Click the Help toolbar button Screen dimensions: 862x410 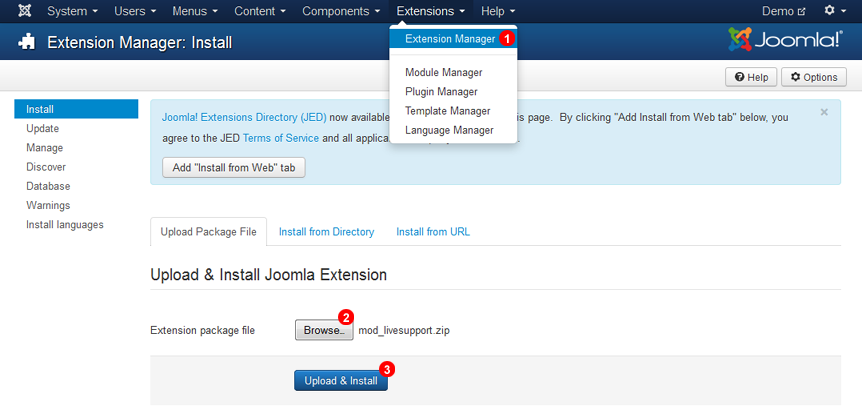point(751,77)
